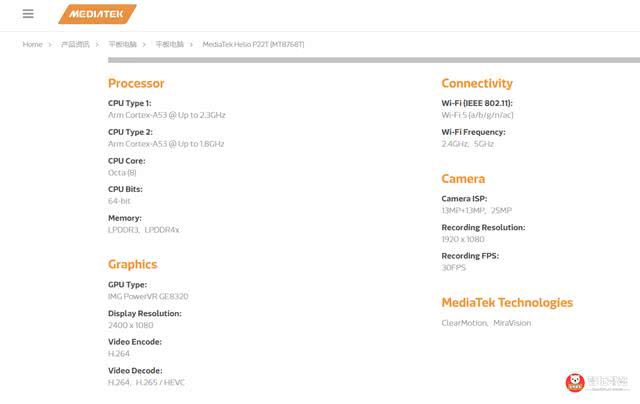Select the CPU Bits label

[125, 189]
